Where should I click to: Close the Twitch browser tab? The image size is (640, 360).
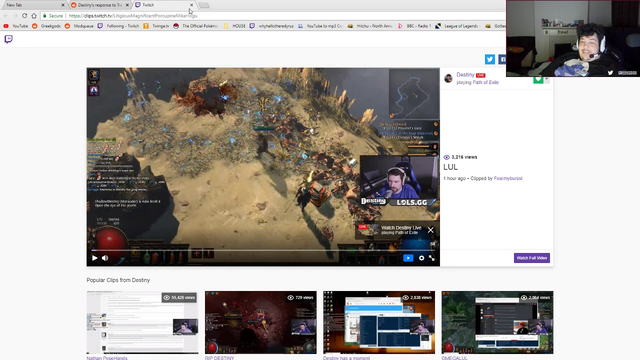(191, 5)
